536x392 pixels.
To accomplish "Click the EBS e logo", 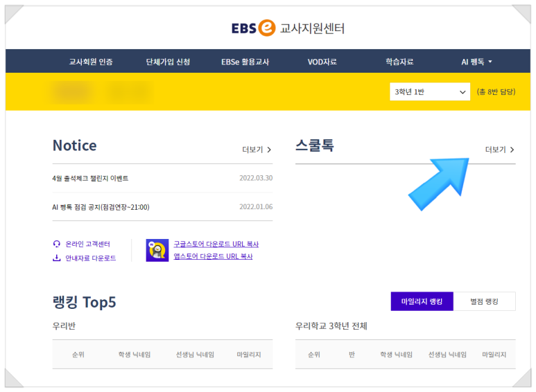I will pyautogui.click(x=253, y=28).
